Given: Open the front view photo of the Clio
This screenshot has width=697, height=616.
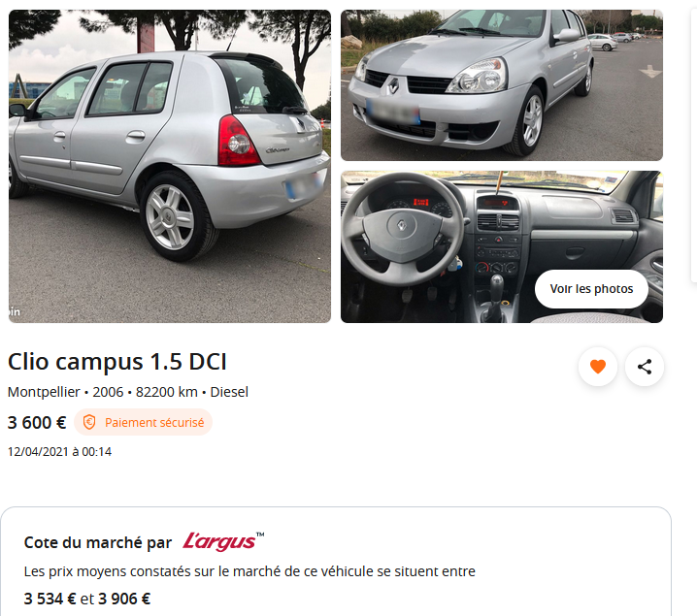Looking at the screenshot, I should (x=502, y=85).
